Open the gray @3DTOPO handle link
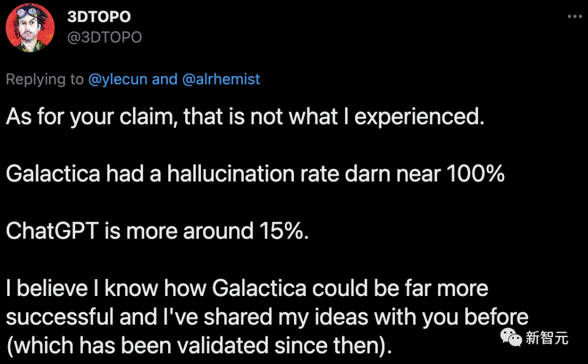 (x=104, y=37)
